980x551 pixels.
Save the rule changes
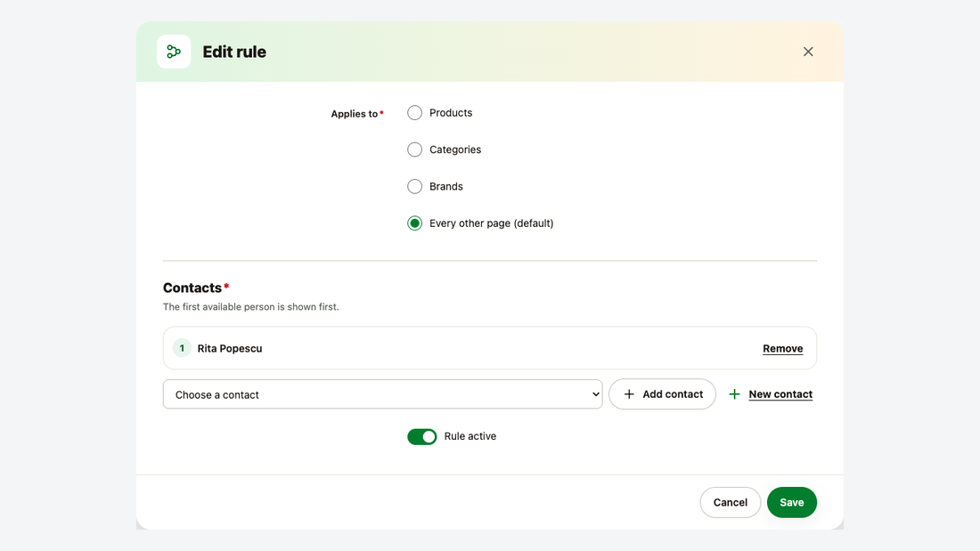pos(791,502)
